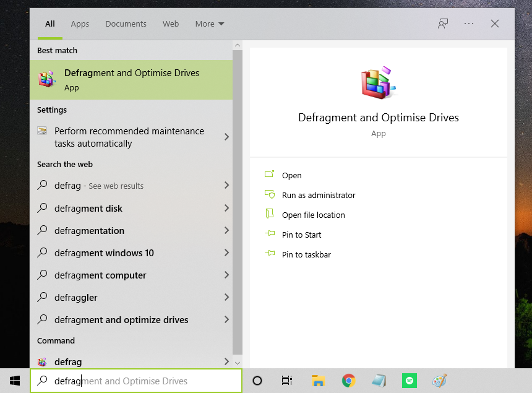Expand the 'defraggler' suggestion arrow
This screenshot has height=393, width=532.
(226, 297)
